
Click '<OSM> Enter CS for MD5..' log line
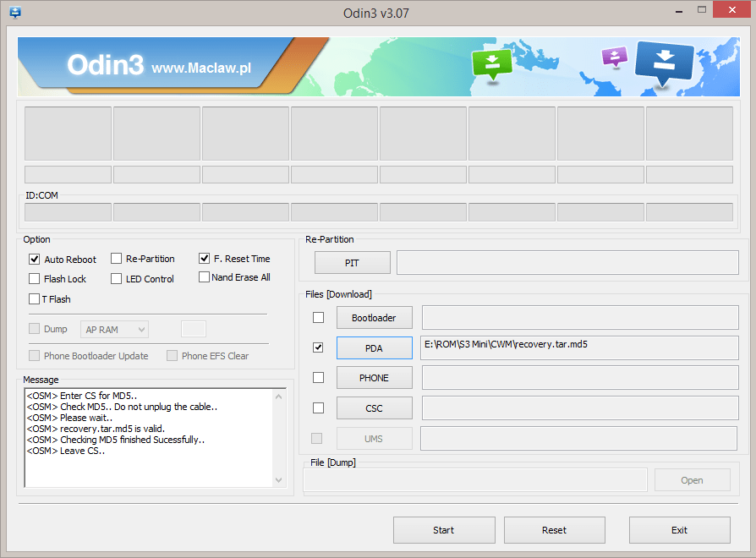pyautogui.click(x=82, y=396)
